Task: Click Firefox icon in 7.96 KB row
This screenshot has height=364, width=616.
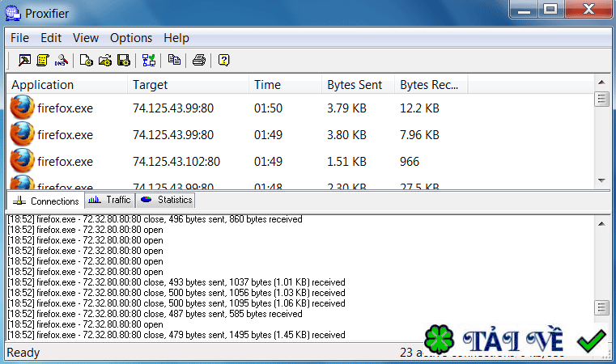Action: coord(22,134)
